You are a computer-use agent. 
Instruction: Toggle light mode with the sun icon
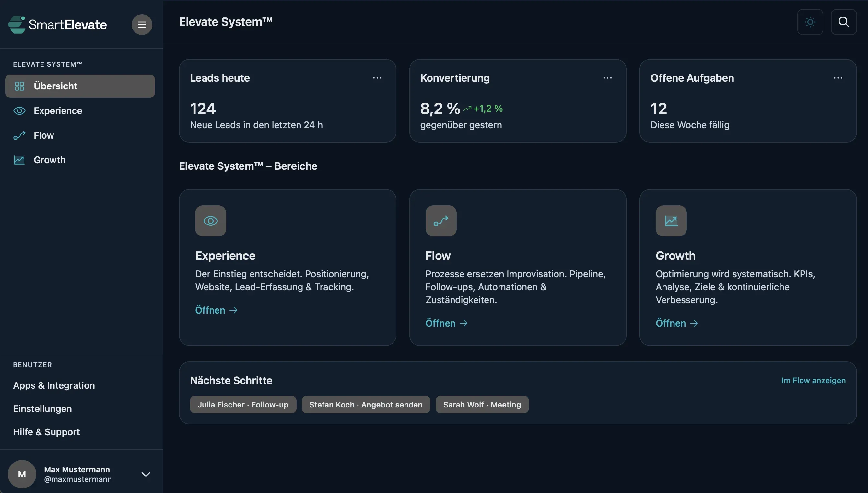810,22
